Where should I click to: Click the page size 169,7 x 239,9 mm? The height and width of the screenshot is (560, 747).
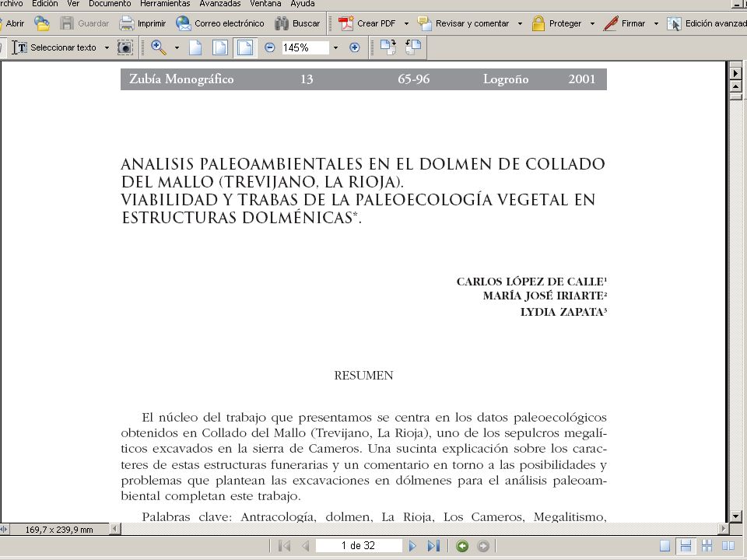point(59,530)
